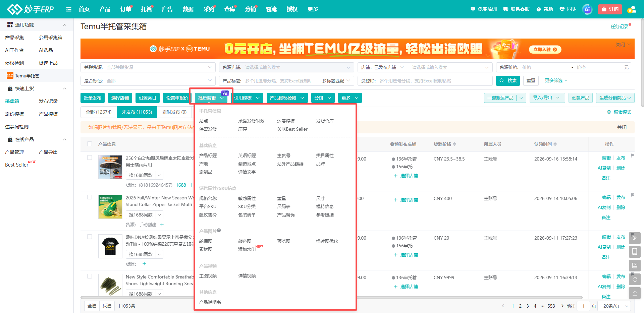Open the AI assistant icon in header

click(587, 9)
